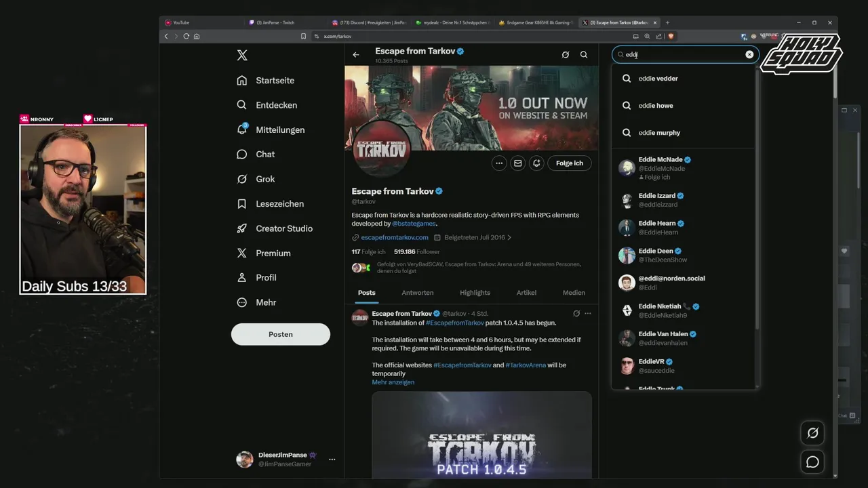
Task: Toggle notifications bell-plus on Tarkov profile
Action: click(536, 163)
